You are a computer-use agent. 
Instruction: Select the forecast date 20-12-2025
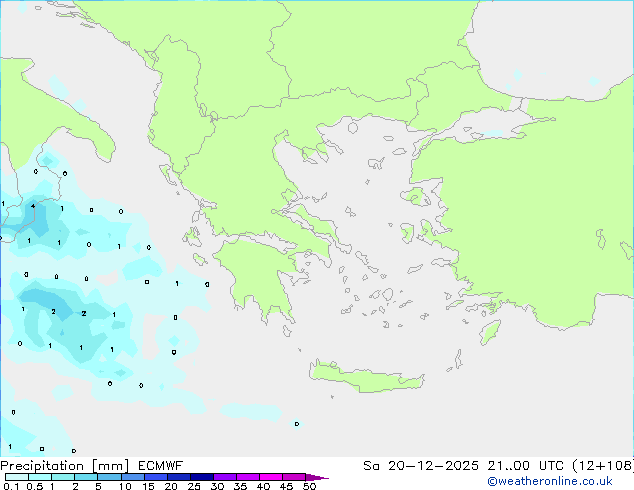click(433, 466)
